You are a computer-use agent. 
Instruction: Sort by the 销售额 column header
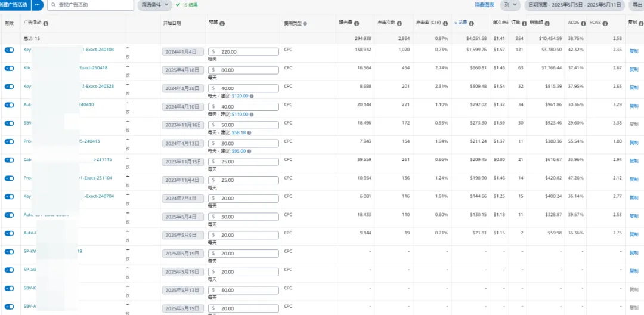(537, 23)
